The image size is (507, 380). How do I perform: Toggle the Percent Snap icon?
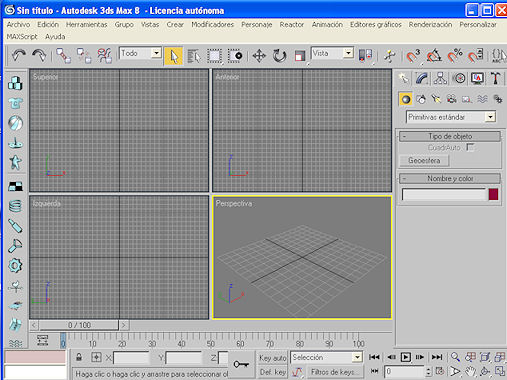click(x=454, y=56)
